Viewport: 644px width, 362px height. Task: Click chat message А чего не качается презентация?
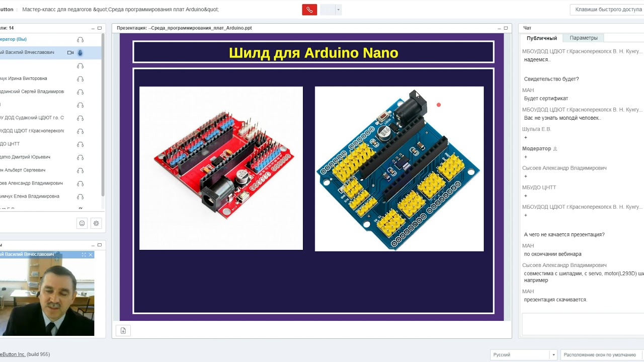(564, 235)
